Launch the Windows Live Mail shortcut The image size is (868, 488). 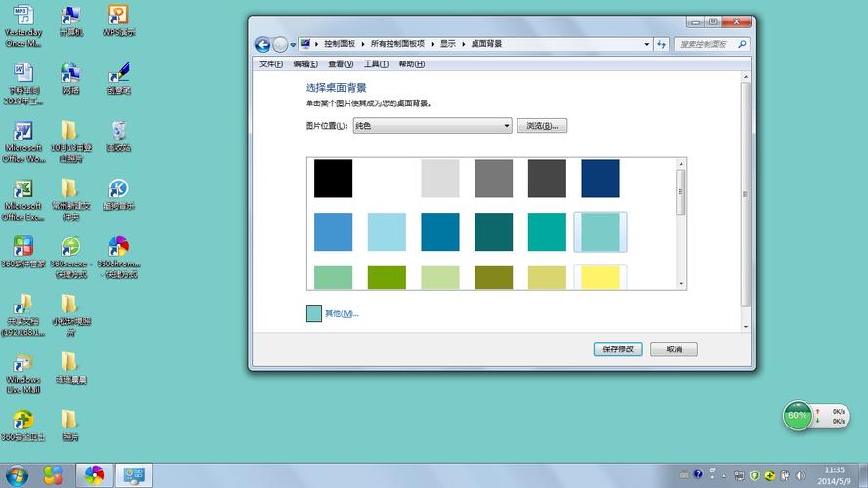tap(23, 364)
